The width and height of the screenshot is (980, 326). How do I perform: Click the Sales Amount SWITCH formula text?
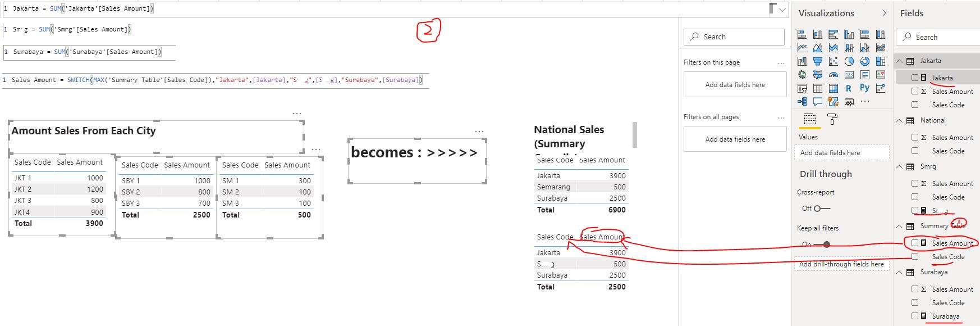[x=217, y=80]
